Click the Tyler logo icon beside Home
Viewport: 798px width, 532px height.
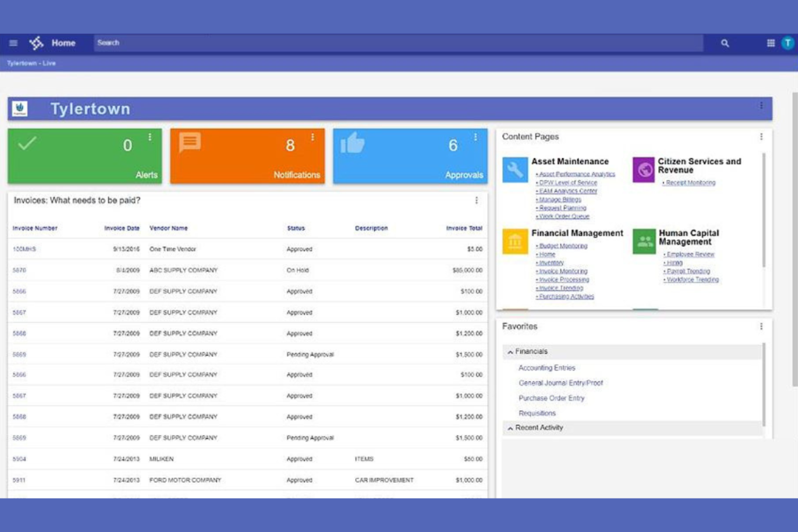tap(36, 43)
